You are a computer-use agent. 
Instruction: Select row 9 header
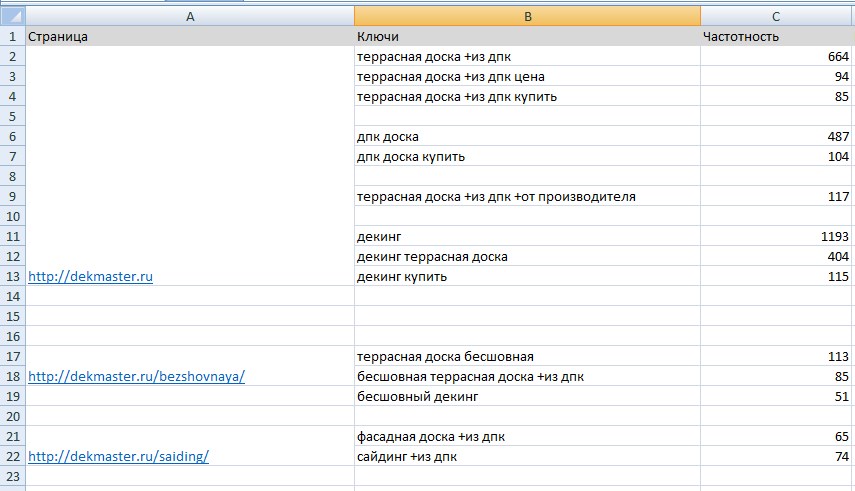coord(13,196)
